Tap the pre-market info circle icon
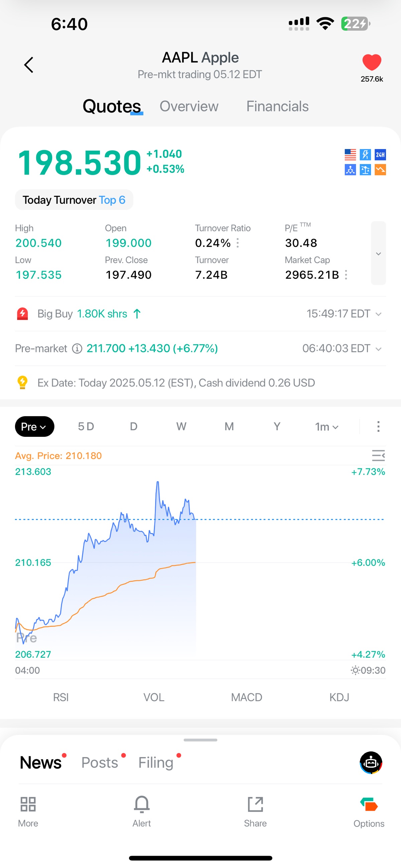Image resolution: width=401 pixels, height=868 pixels. coord(77,348)
